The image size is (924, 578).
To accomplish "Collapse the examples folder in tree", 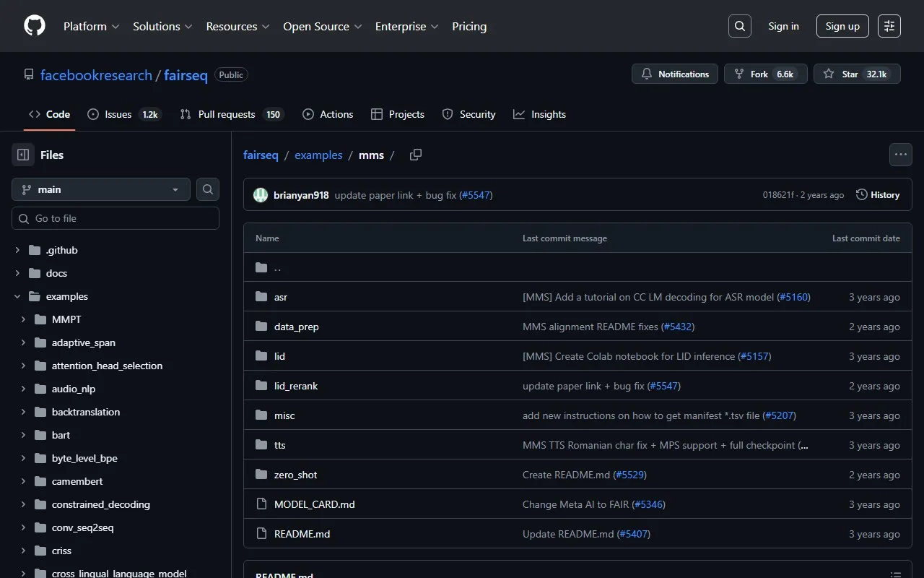I will tap(17, 296).
